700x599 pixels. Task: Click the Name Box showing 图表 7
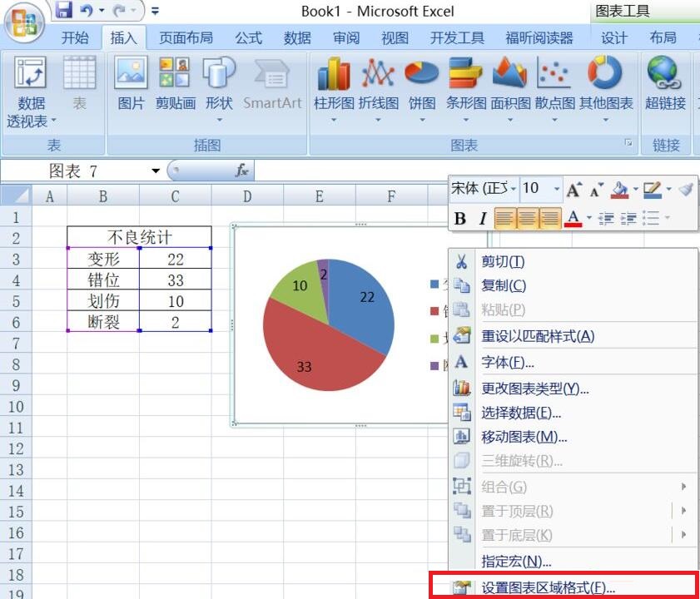[x=73, y=171]
